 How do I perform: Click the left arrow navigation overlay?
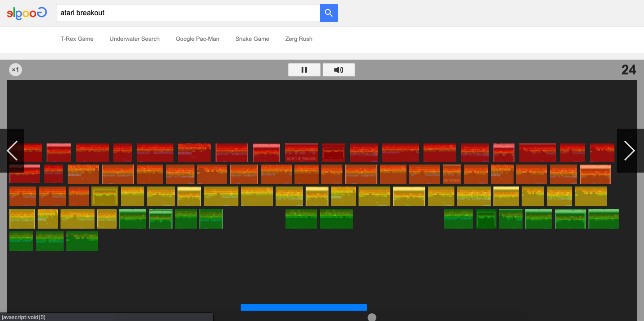pos(12,151)
